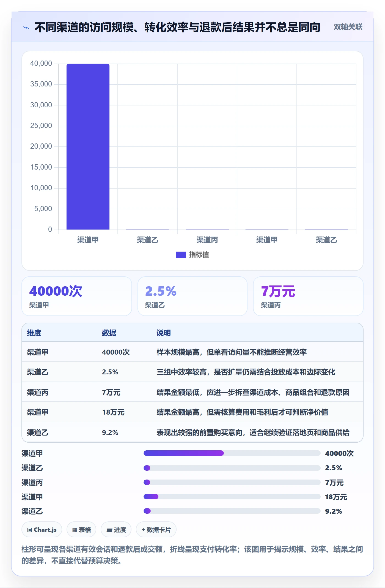Click the lightning icon beside the title

pos(26,28)
